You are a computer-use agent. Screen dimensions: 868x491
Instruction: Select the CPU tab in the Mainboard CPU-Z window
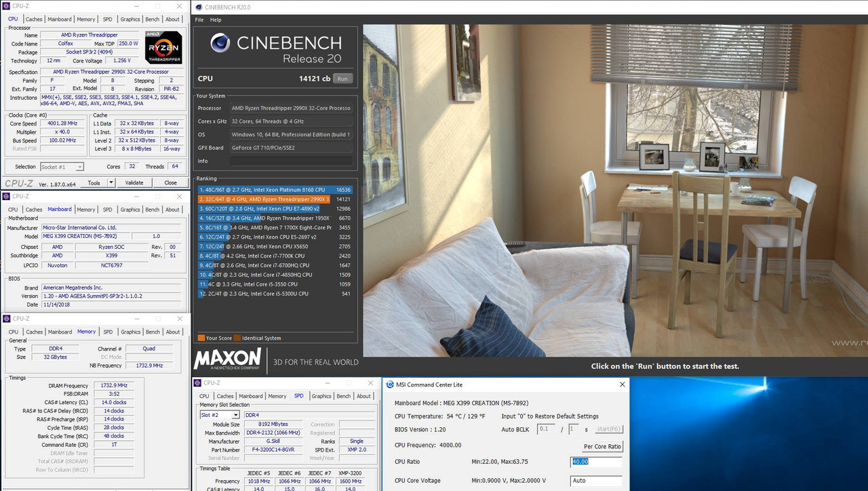coord(13,210)
